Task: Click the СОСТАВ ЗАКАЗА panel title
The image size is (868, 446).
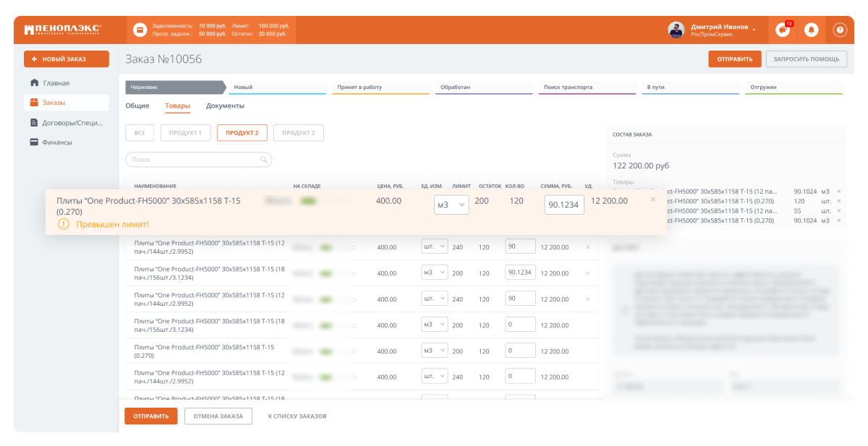Action: (632, 134)
